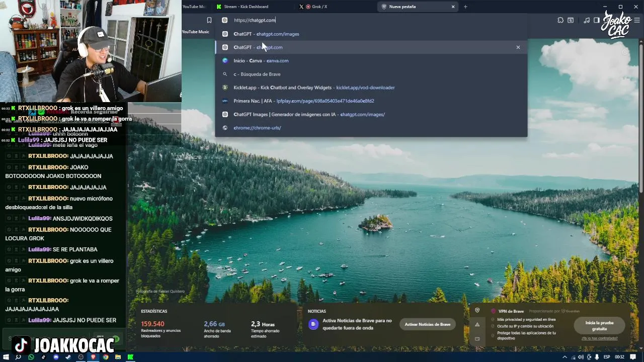Screen dimensions: 644x362
Task: Click Fotografía de Fabian Quintero credit
Action: pos(160,291)
